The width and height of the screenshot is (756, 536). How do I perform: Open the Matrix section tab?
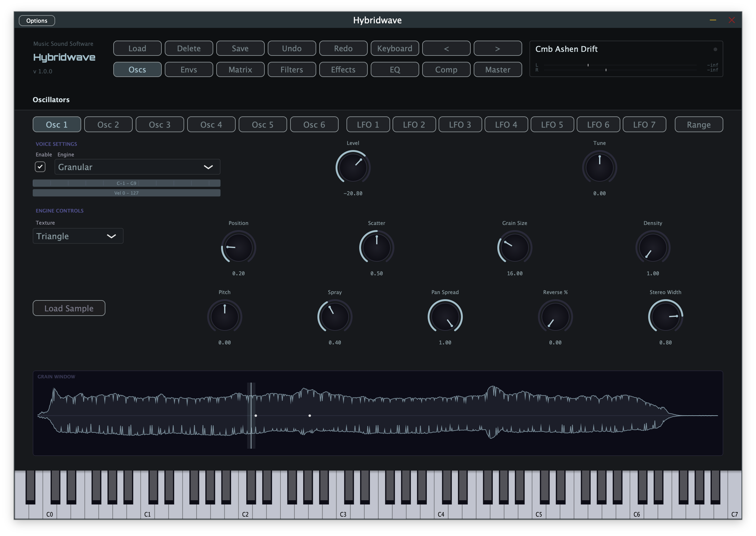[x=240, y=69]
